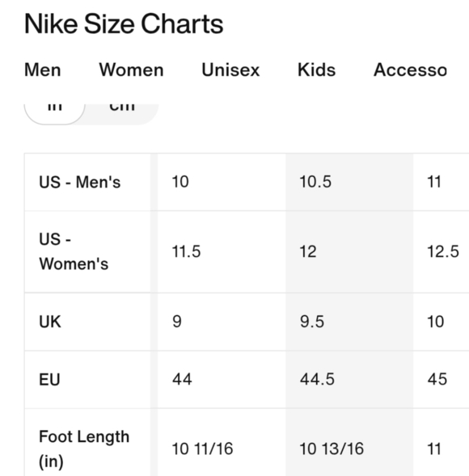Select the US Men's 10.5 cell

coord(349,182)
